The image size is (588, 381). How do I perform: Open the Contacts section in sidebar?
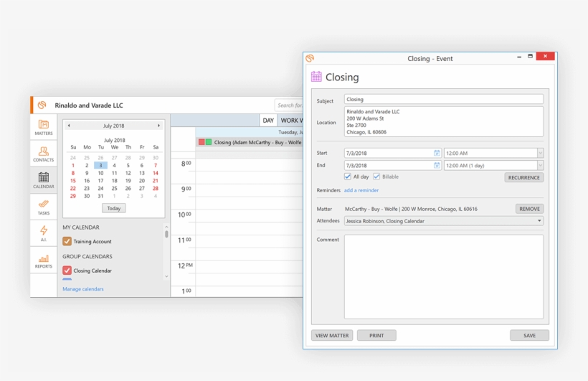44,154
